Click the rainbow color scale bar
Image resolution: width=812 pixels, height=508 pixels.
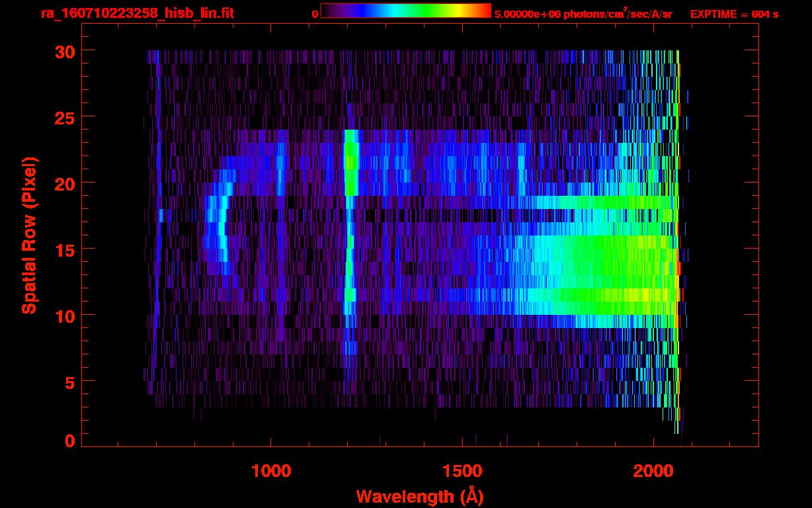[x=405, y=11]
